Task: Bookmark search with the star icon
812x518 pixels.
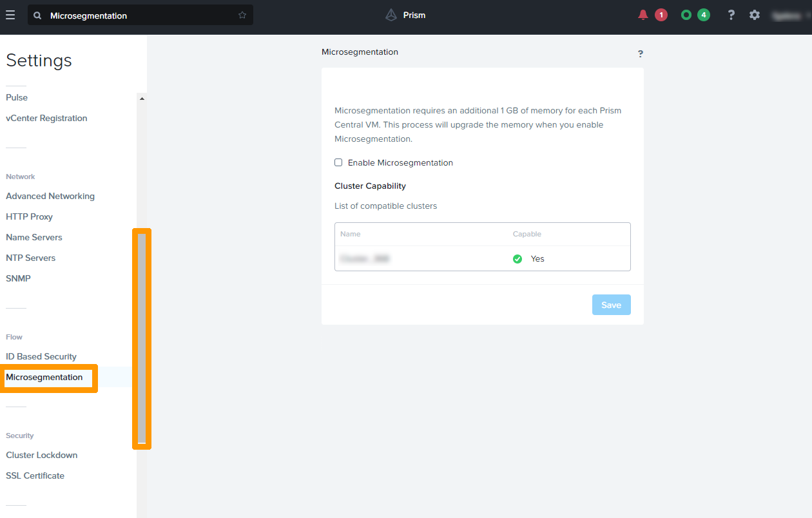Action: (x=242, y=15)
